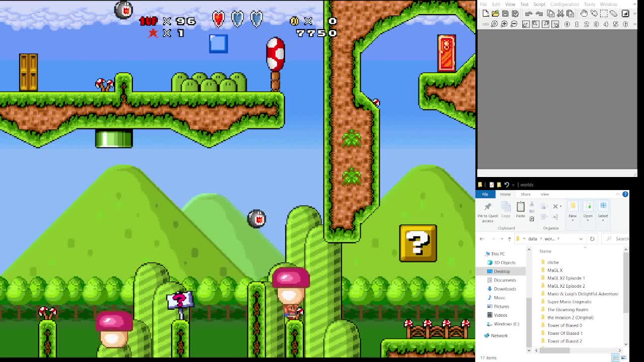Viewport: 644px width, 362px height.
Task: Go up one folder level in Explorer
Action: pyautogui.click(x=509, y=239)
